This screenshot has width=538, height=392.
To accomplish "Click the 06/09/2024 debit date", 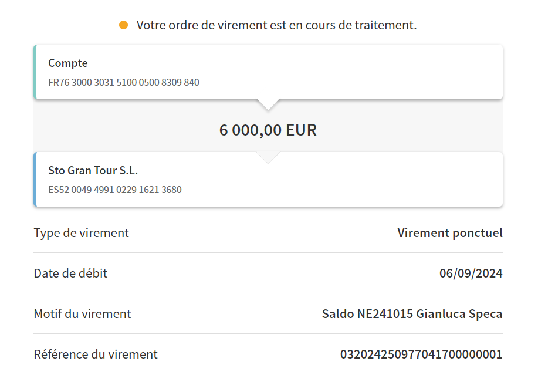I will coord(471,273).
